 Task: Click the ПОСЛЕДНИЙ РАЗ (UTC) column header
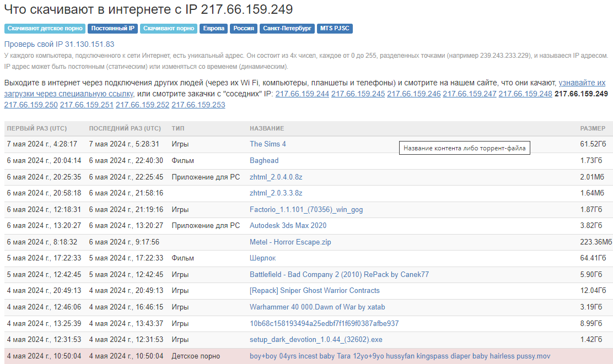click(125, 128)
